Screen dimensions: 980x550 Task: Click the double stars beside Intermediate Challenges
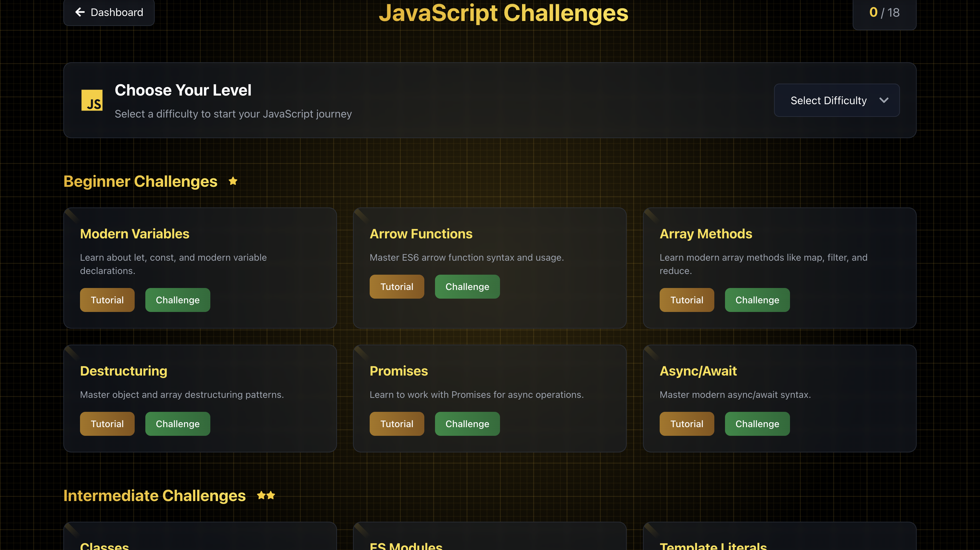266,495
